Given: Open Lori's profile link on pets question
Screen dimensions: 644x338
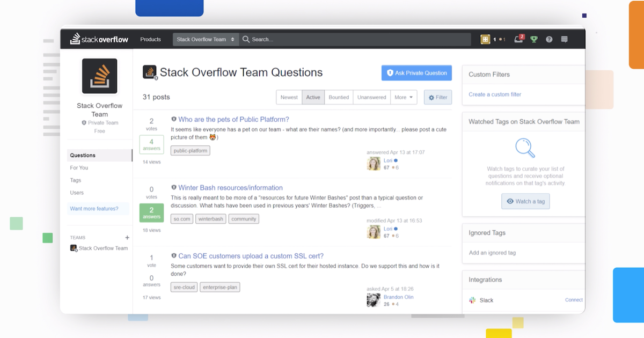Looking at the screenshot, I should (x=388, y=160).
